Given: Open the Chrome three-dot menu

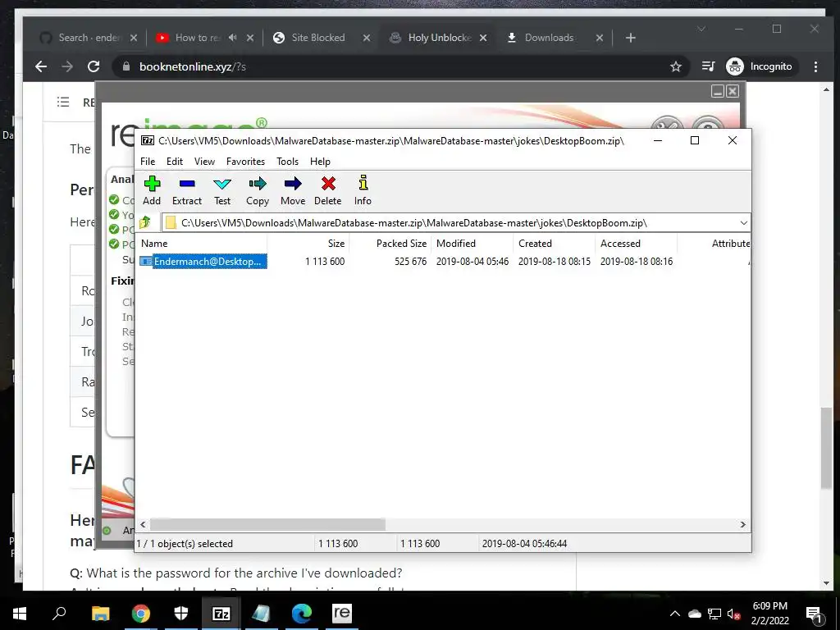Looking at the screenshot, I should (x=815, y=66).
